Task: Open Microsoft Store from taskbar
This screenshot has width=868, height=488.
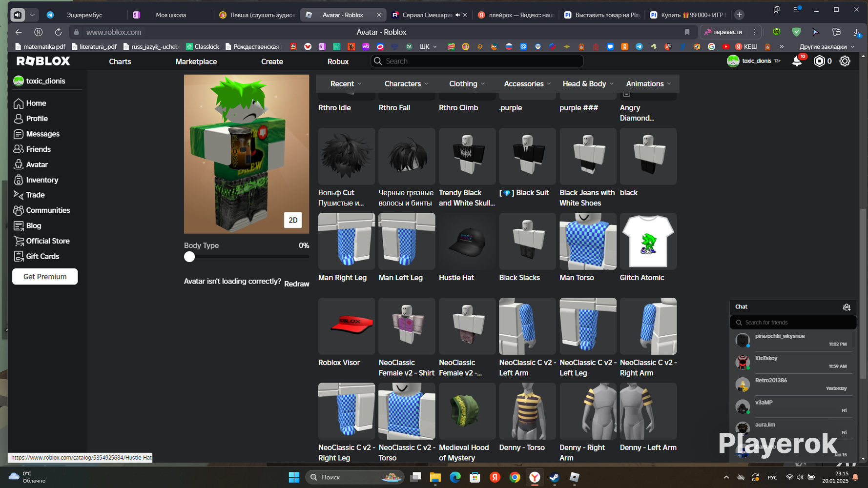Action: [x=475, y=477]
